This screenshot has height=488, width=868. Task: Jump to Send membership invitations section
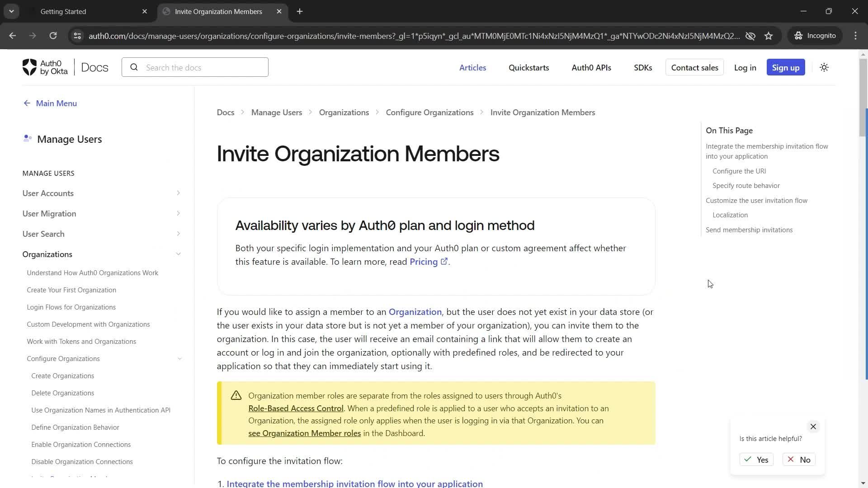[x=749, y=230]
